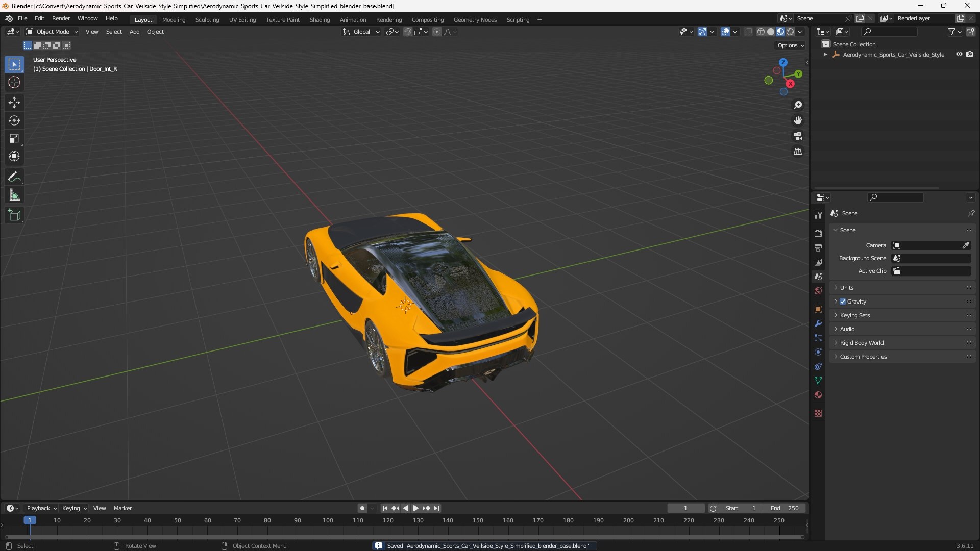Jump to the end frame

click(x=436, y=508)
